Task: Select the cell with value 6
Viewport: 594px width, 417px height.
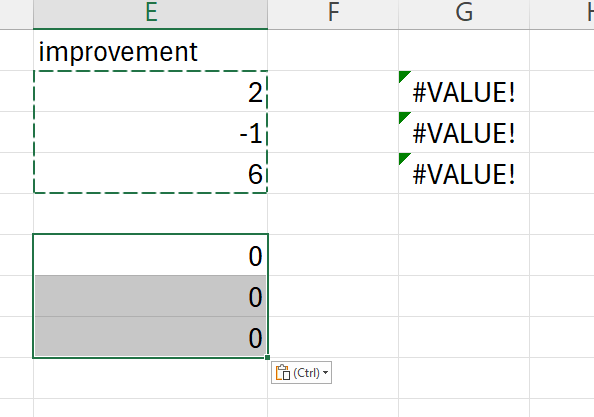Action: 151,173
